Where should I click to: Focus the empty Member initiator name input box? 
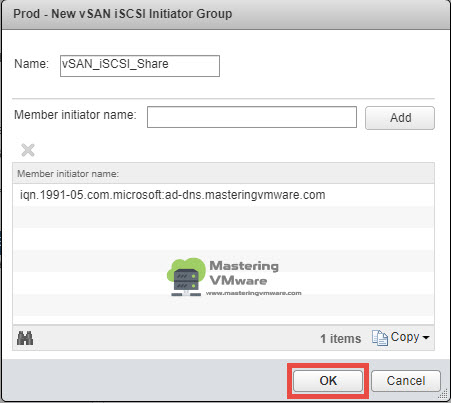coord(252,117)
